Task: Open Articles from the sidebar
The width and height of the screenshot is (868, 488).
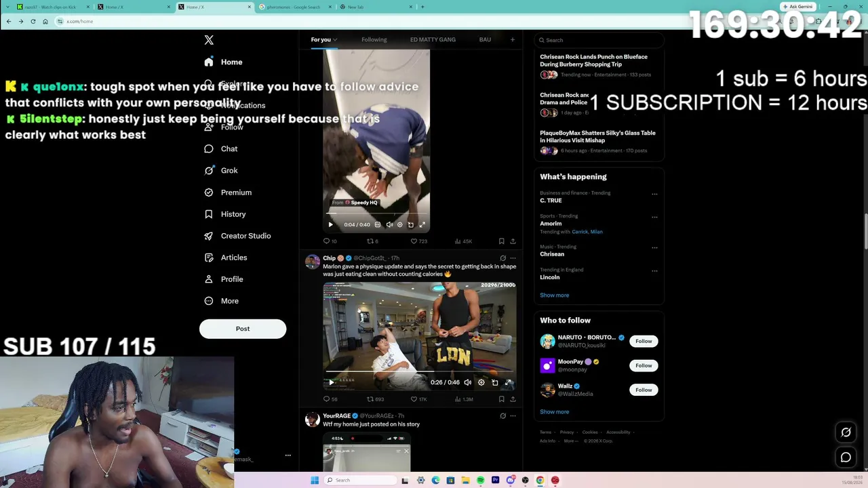Action: 226,258
